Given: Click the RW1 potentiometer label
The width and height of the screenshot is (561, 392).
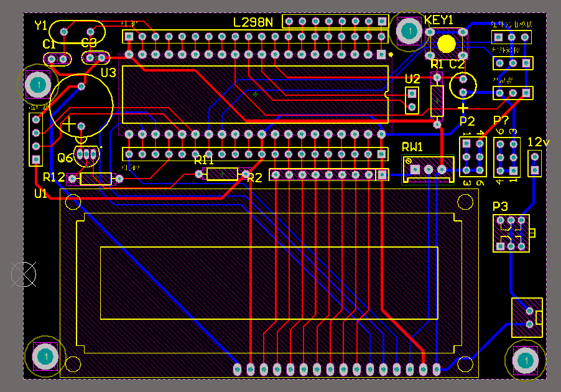Looking at the screenshot, I should tap(412, 147).
